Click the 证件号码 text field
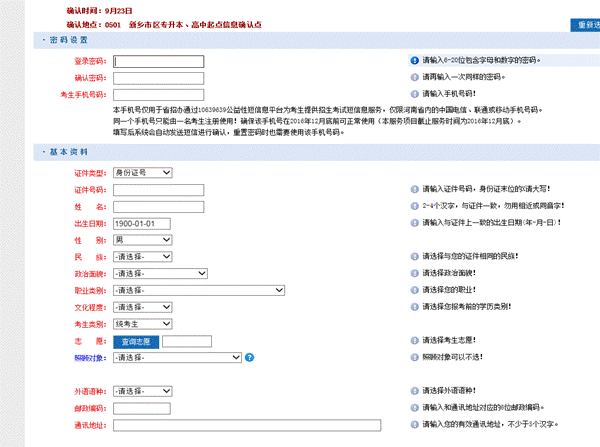This screenshot has height=447, width=600. 158,190
